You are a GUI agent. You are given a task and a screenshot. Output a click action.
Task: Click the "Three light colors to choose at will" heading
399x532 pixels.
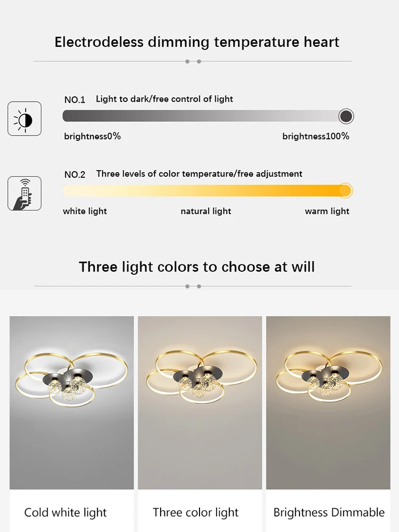(x=197, y=267)
